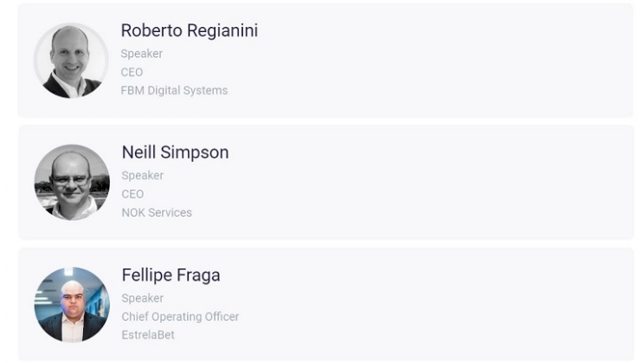This screenshot has width=644, height=363.
Task: Click the profile photo beside Neill Simpson
Action: (x=72, y=182)
